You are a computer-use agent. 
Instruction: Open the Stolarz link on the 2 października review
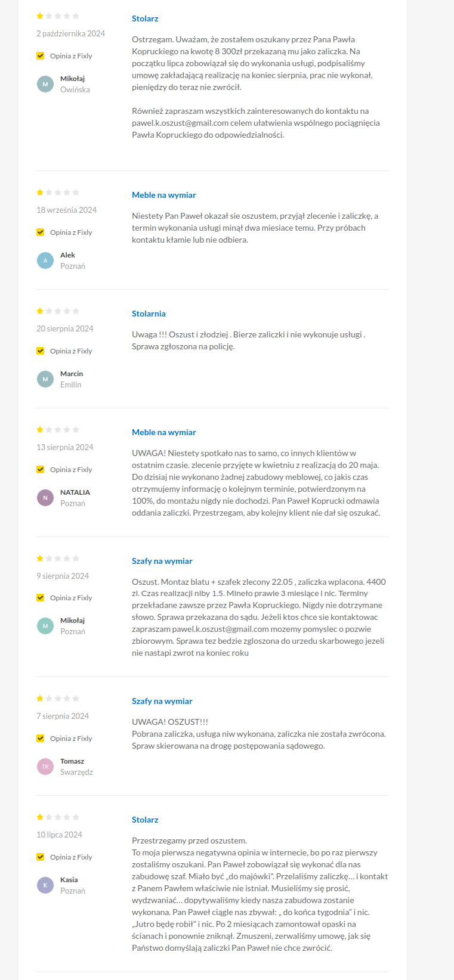[145, 18]
